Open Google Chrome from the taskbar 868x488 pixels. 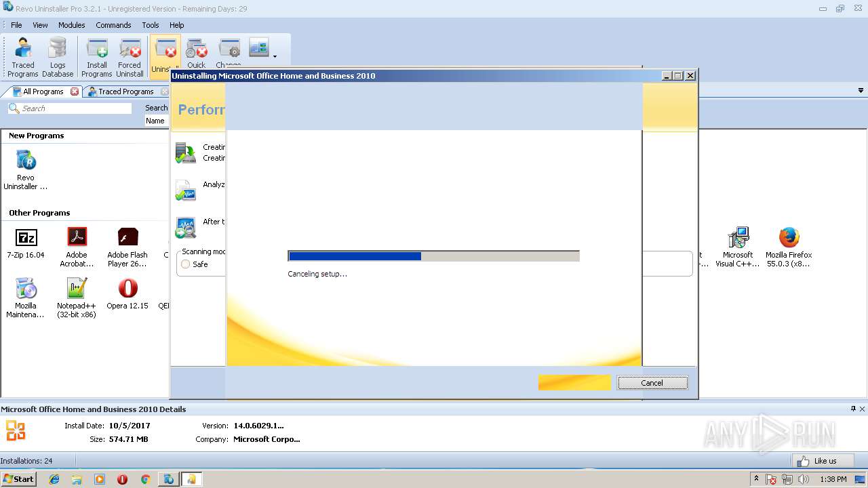click(x=145, y=479)
